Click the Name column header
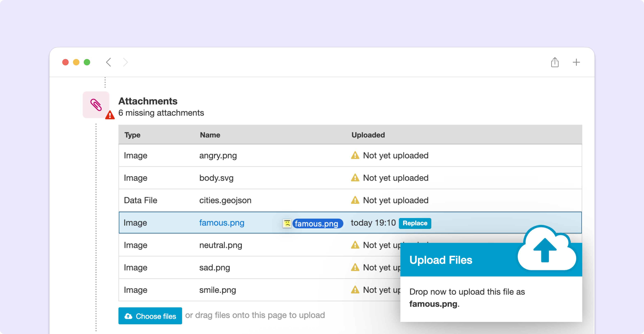The image size is (644, 334). 210,135
